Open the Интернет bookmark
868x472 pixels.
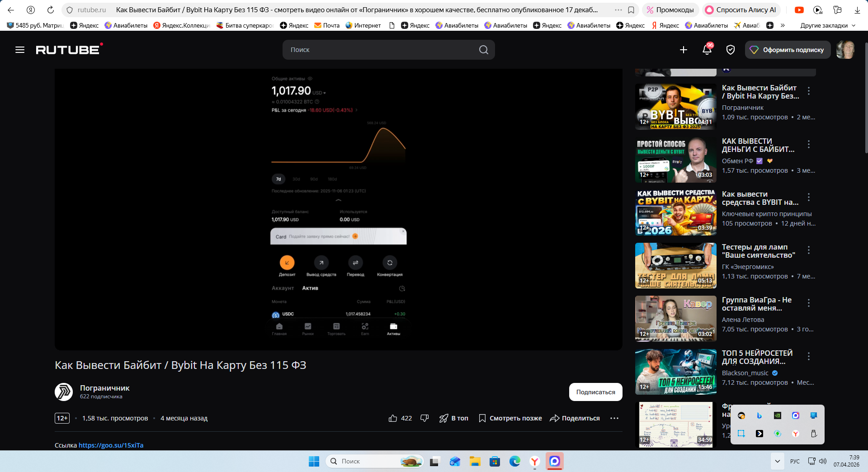tap(363, 25)
